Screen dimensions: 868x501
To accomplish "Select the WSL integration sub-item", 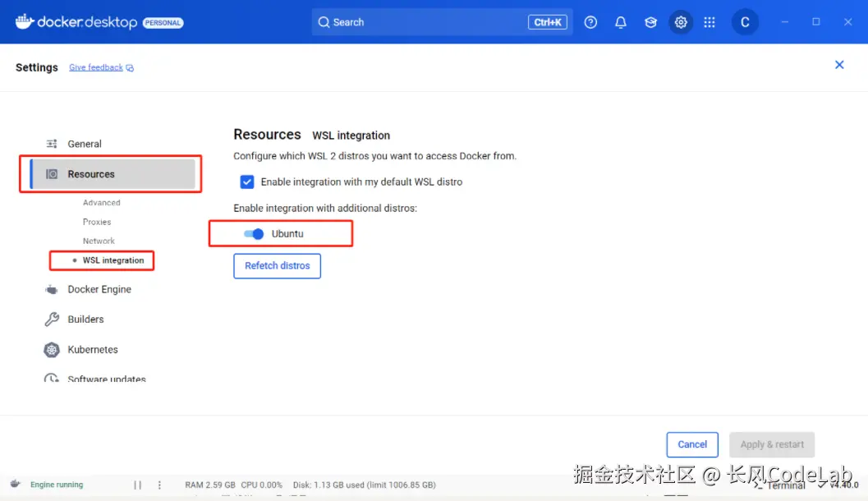I will 113,260.
